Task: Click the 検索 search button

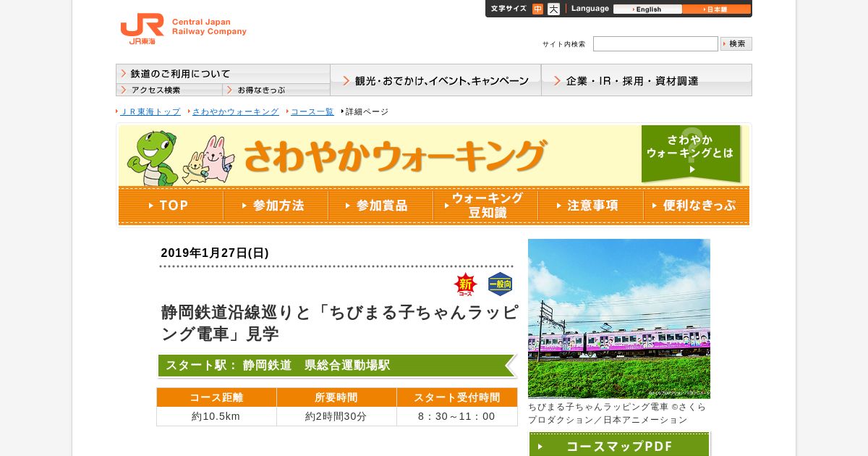Action: (736, 43)
